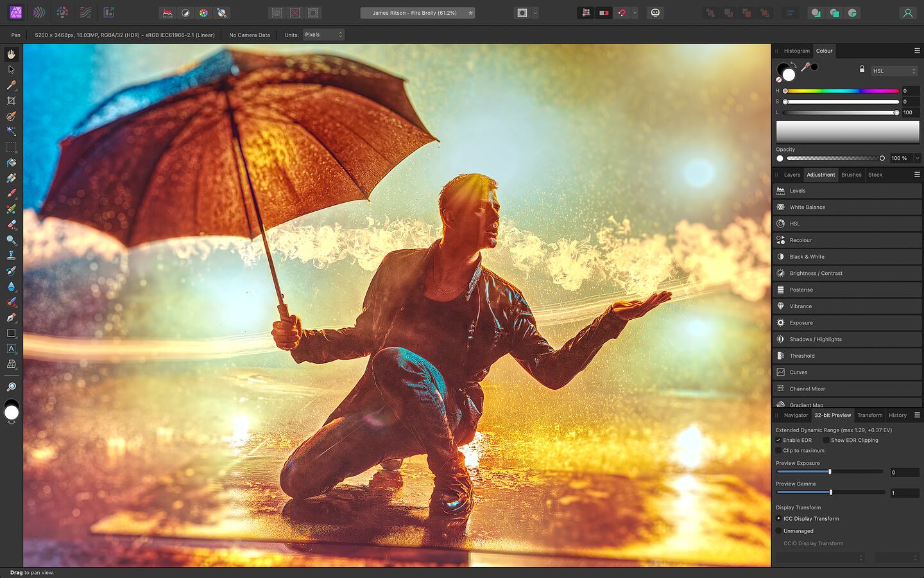Select the Colour Picker tool
The image size is (924, 578).
tap(11, 85)
